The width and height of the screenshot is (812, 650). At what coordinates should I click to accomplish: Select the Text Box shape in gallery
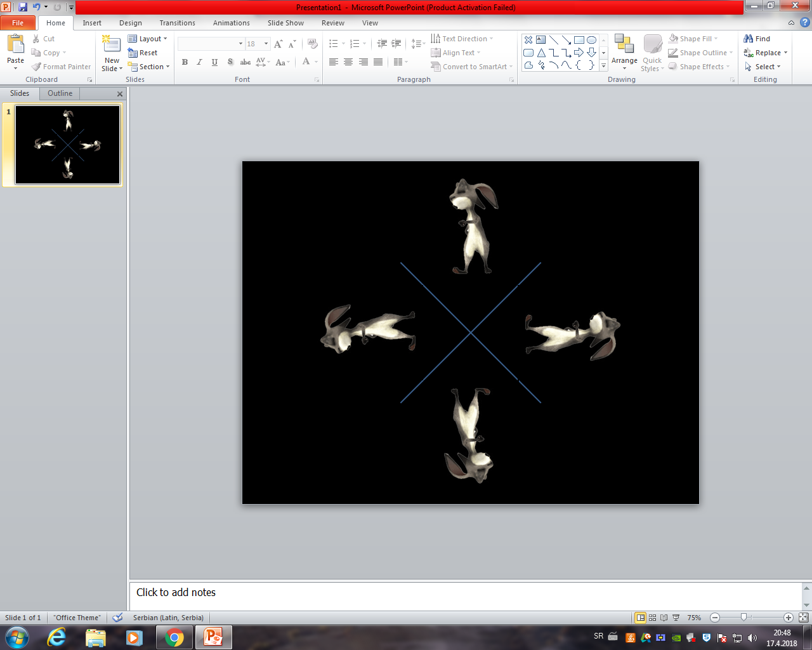pyautogui.click(x=540, y=40)
